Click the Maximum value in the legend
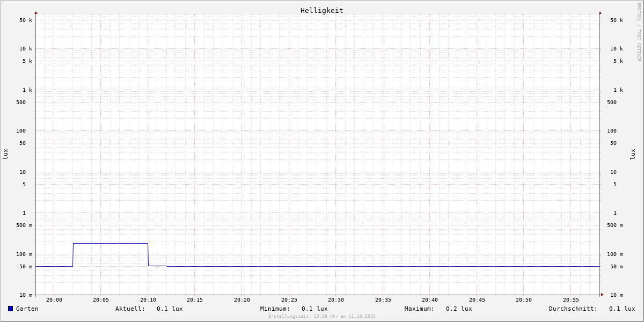Screen dimensions: 644x322 pyautogui.click(x=459, y=309)
